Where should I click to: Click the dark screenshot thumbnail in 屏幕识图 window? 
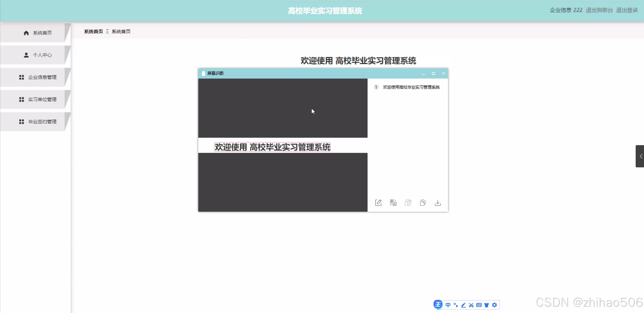click(x=283, y=108)
